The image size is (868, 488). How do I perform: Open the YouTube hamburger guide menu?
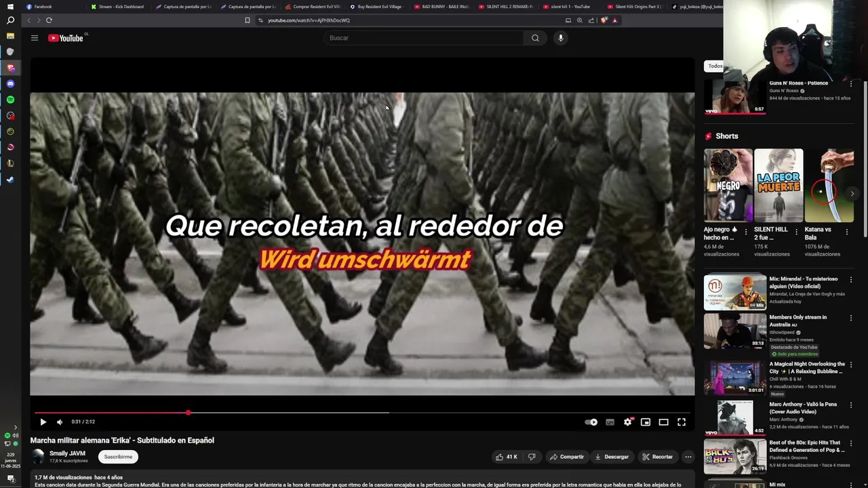35,38
